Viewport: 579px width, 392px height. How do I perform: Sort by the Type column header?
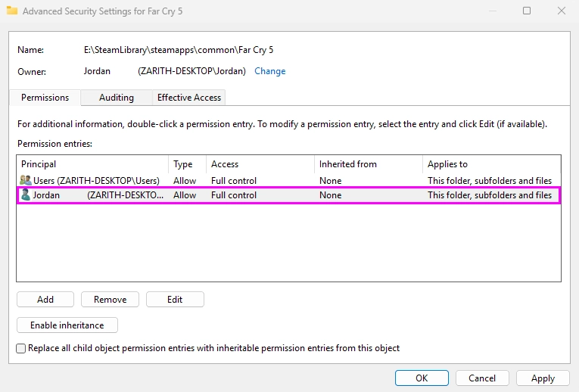(x=188, y=164)
